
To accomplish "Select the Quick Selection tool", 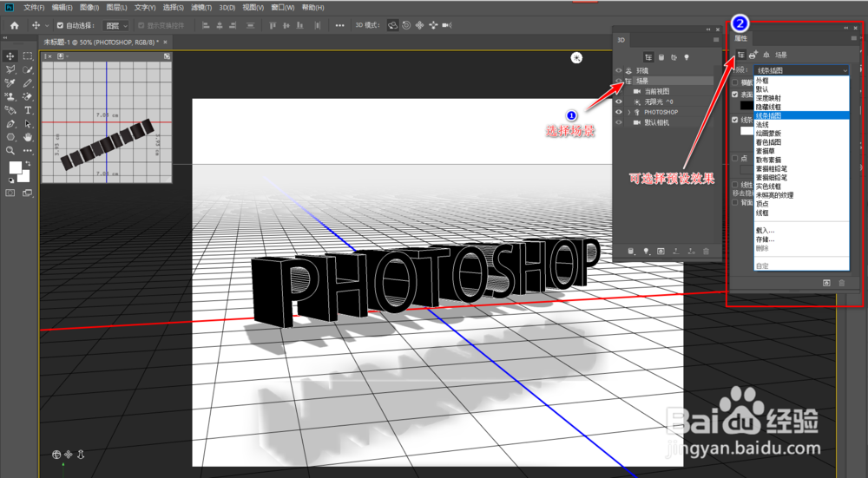I will coord(28,69).
